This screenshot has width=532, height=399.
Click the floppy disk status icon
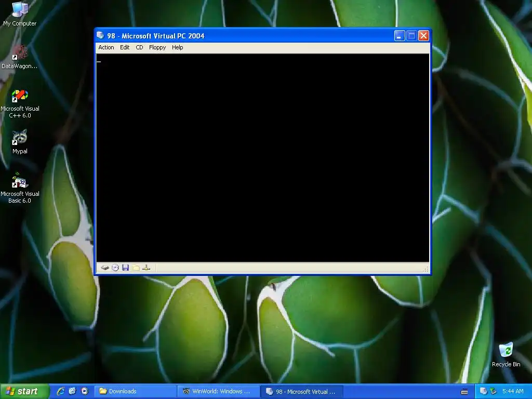[x=126, y=268]
